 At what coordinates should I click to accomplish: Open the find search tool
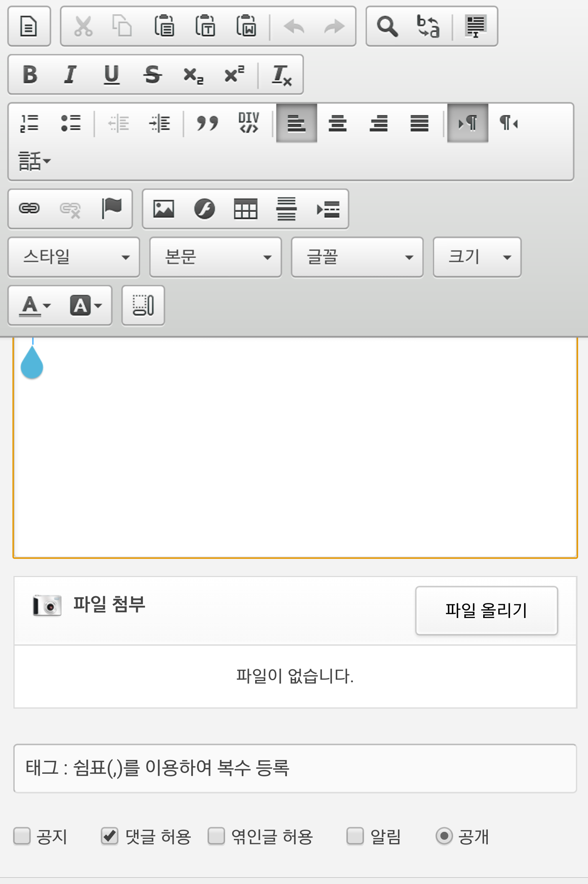(387, 27)
